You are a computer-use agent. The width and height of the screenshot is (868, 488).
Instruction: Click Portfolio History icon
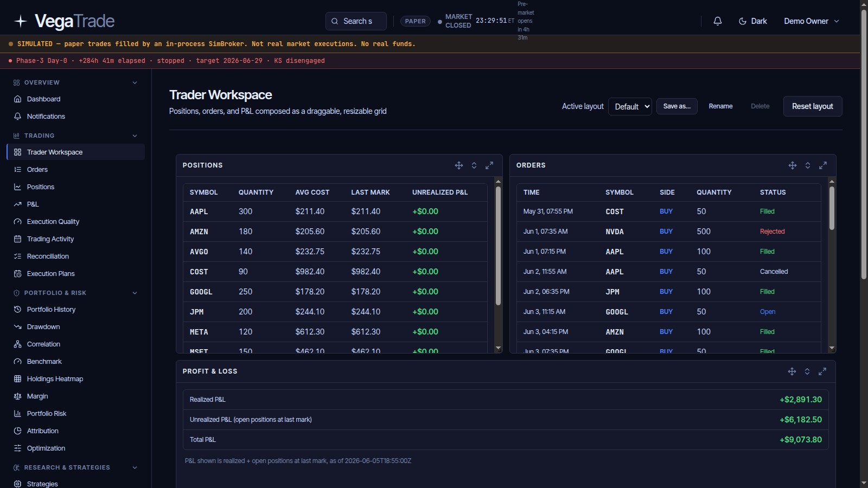[x=17, y=310]
